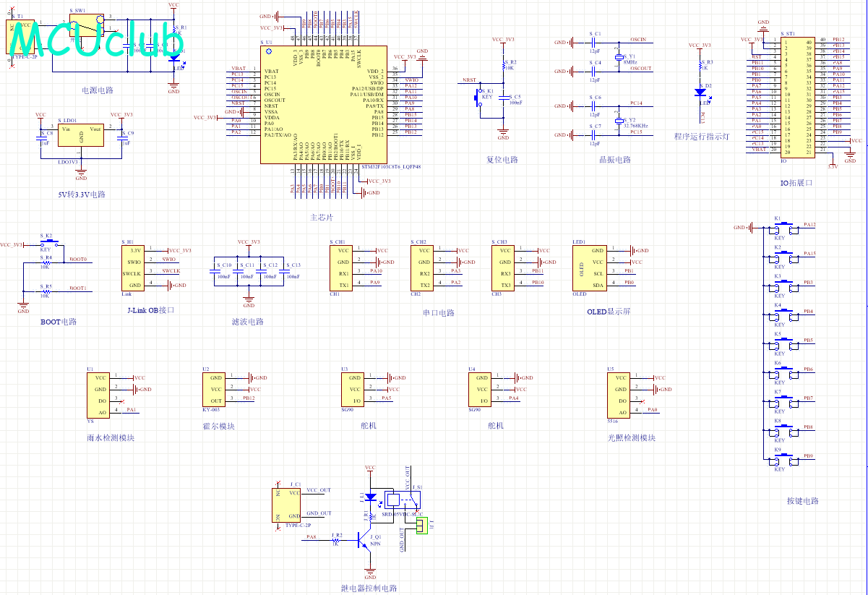868x595 pixels.
Task: Click the 继电器控制电路 label
Action: tap(369, 588)
